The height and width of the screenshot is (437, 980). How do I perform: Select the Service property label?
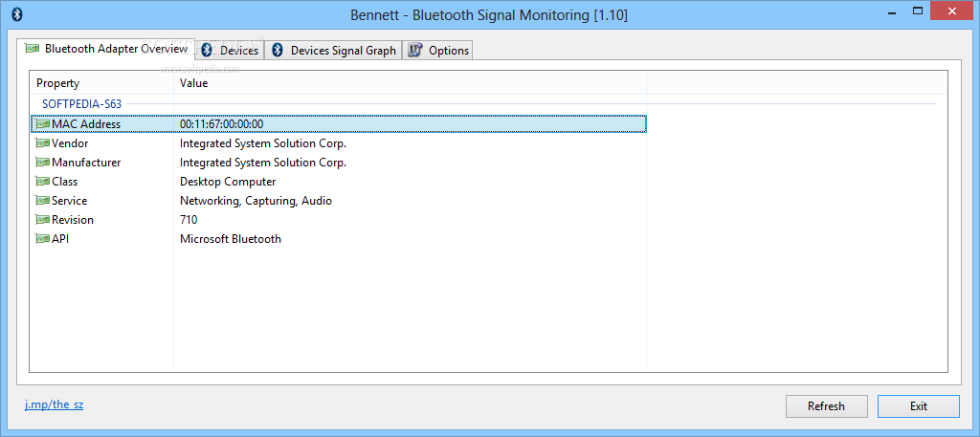[x=69, y=201]
